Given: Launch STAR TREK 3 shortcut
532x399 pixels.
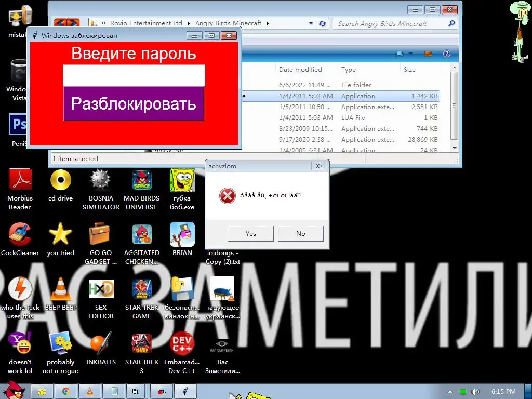Looking at the screenshot, I should [x=141, y=353].
